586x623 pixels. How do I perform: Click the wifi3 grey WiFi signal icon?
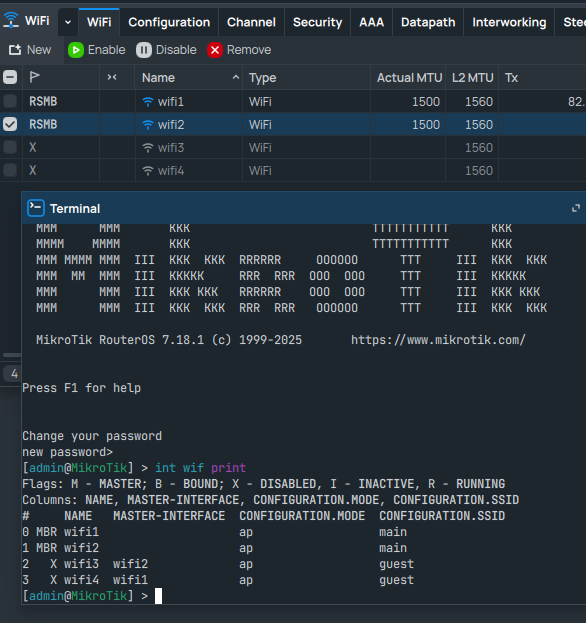coord(148,148)
